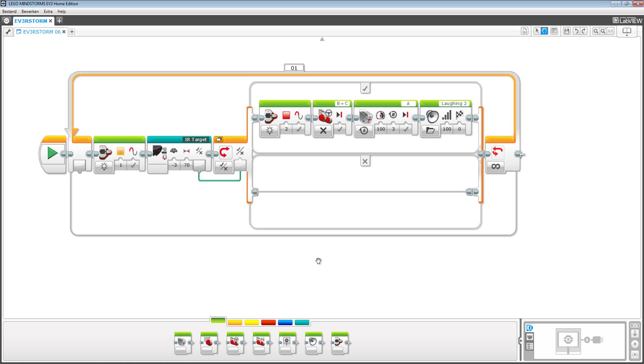Reset zoom to 1:1
This screenshot has width=644, height=364.
pos(610,31)
